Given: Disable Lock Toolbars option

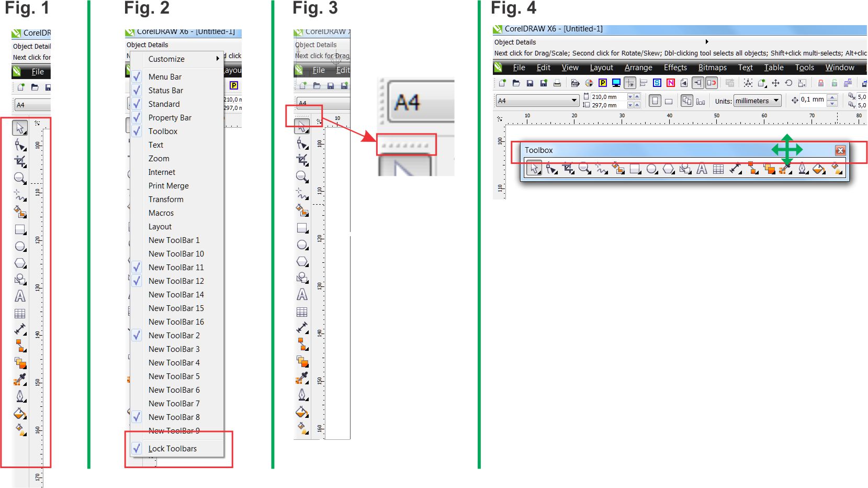Looking at the screenshot, I should tap(177, 448).
